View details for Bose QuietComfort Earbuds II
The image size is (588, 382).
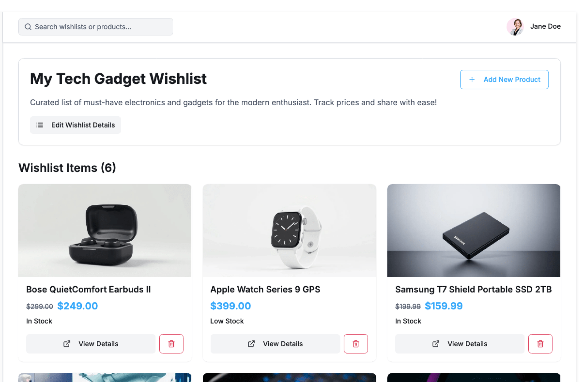91,344
